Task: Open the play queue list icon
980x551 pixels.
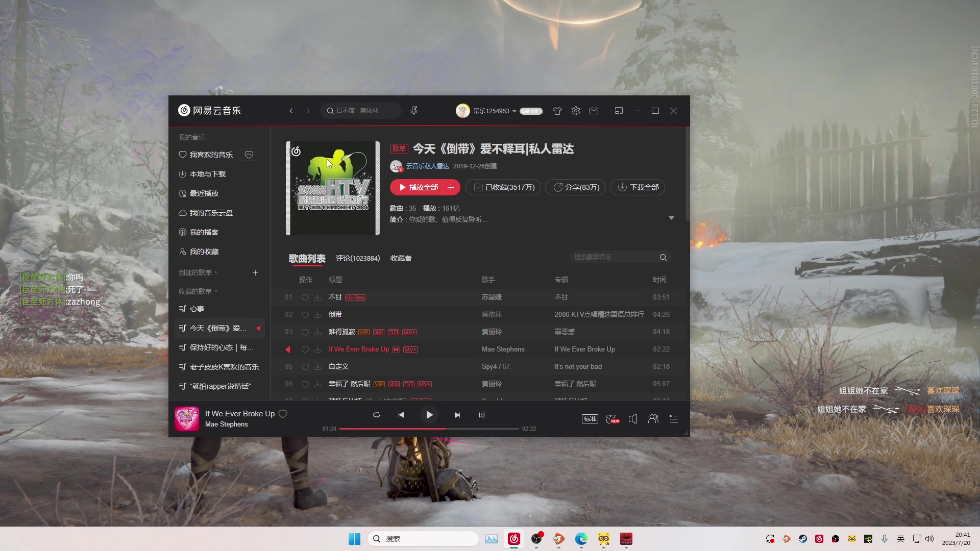Action: pyautogui.click(x=674, y=419)
